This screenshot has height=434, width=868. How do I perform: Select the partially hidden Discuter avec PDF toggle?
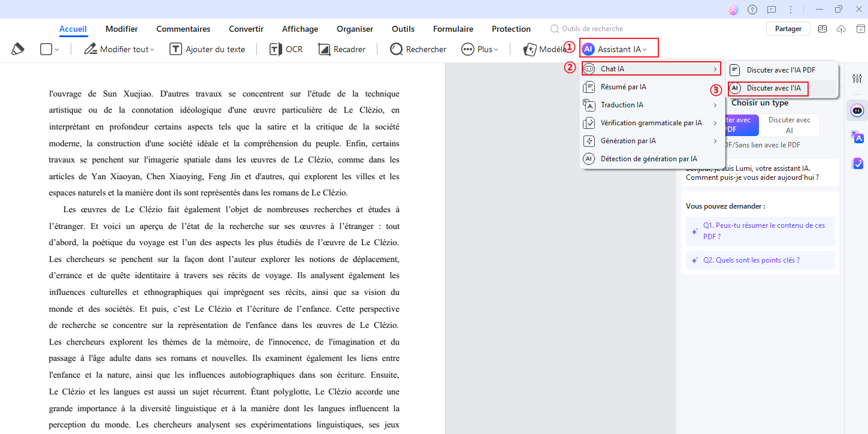742,125
